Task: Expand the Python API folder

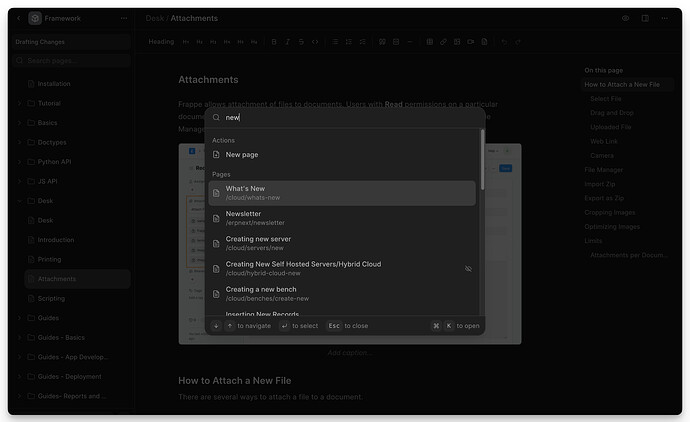Action: (19, 162)
